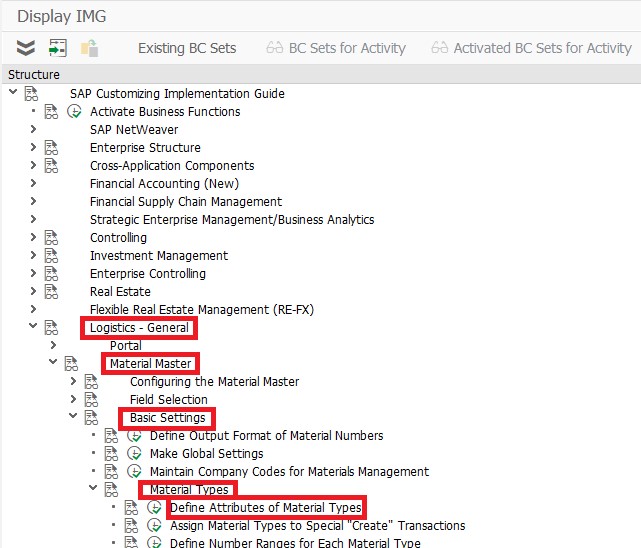641x548 pixels.
Task: Open documentation icon for Real Estate
Action: [x=51, y=291]
